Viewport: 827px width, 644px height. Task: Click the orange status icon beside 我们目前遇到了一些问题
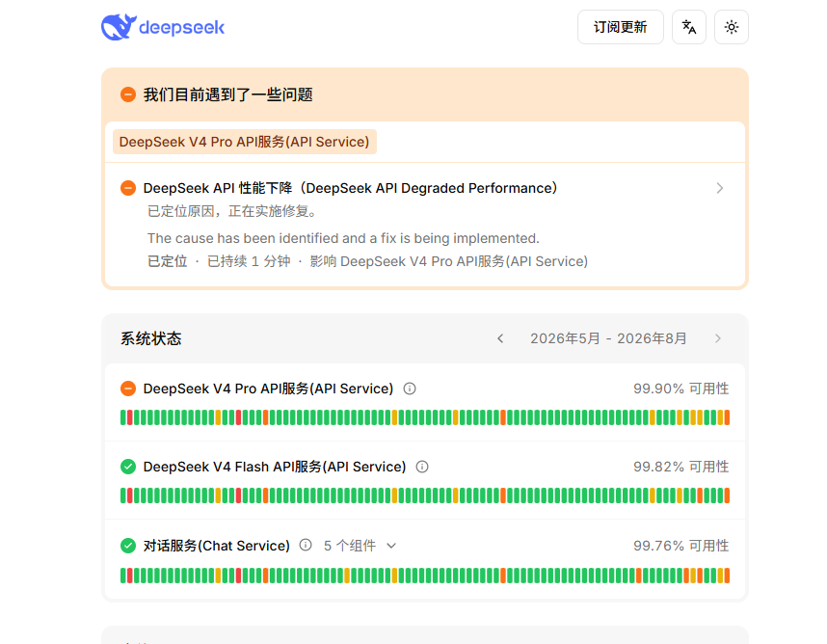pos(128,94)
